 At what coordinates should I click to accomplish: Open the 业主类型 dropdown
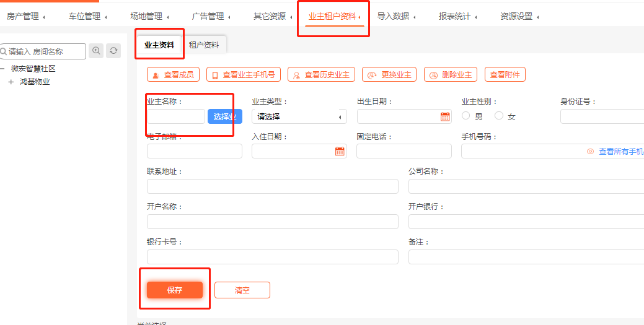(299, 116)
